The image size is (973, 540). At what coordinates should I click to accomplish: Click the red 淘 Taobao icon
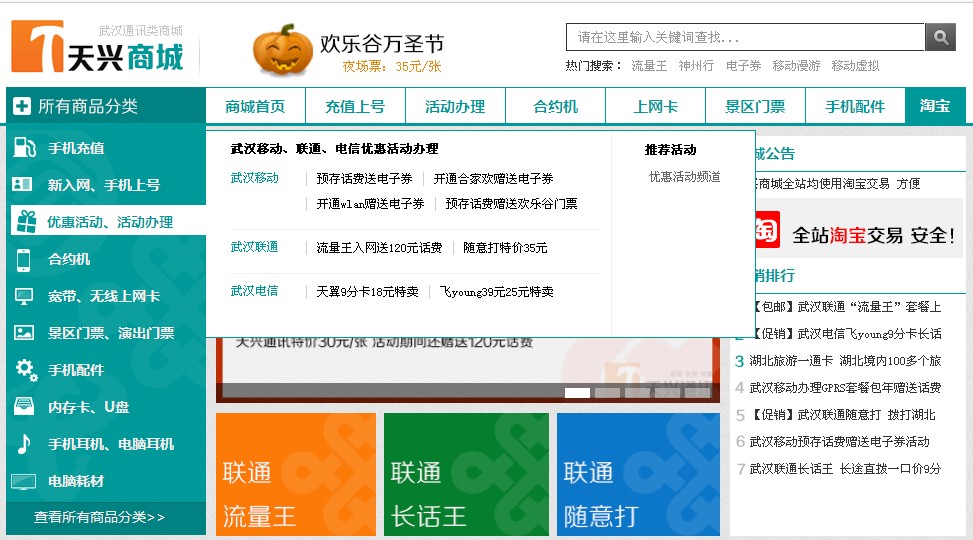pos(767,230)
